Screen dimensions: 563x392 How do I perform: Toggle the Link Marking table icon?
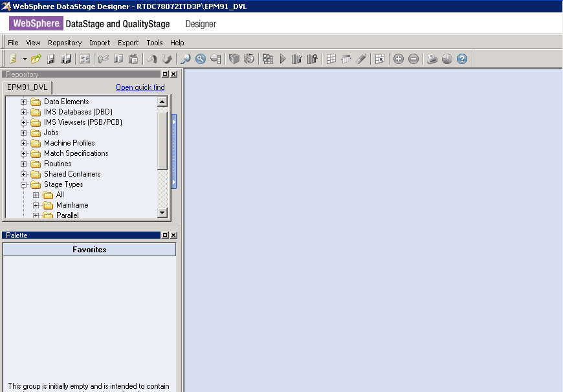point(346,58)
